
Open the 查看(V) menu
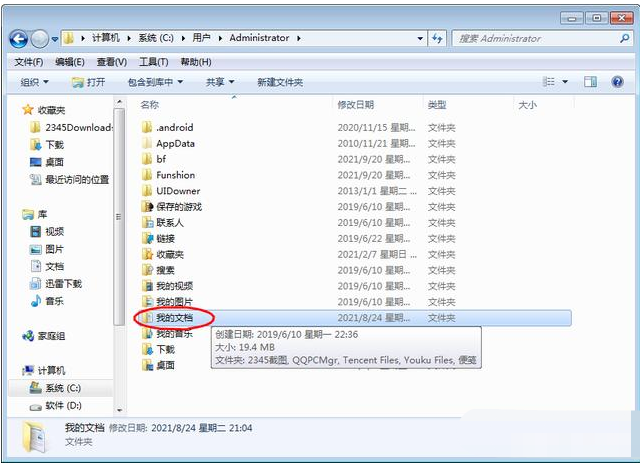(111, 62)
